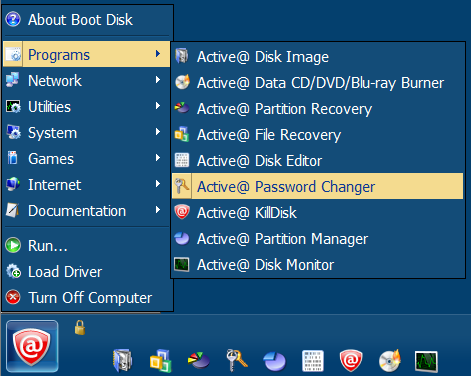The height and width of the screenshot is (376, 471).
Task: Open Active@ KillDisk
Action: coord(318,212)
